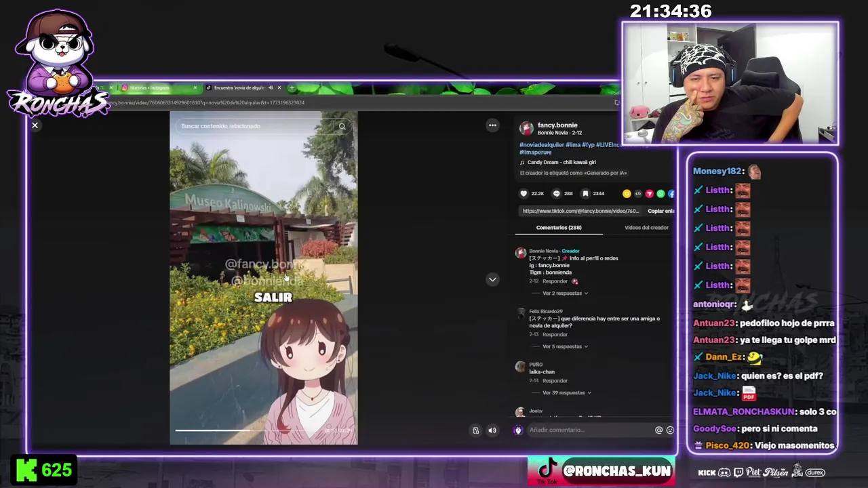
Task: Mute audio icon on the TikTok browser tab
Action: point(271,87)
